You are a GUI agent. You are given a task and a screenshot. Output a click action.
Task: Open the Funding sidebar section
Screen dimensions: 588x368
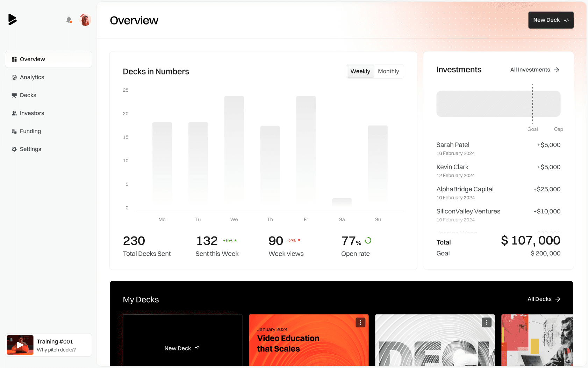pyautogui.click(x=30, y=131)
